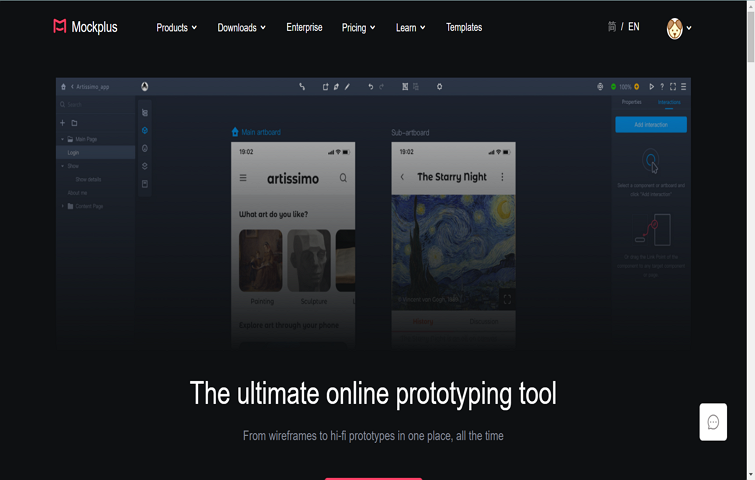755x480 pixels.
Task: Select the Discussion tab in the sub-artboard
Action: (484, 322)
